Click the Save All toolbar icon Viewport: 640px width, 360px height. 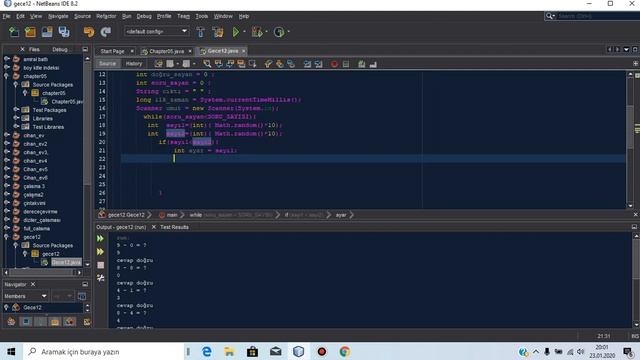(x=64, y=32)
